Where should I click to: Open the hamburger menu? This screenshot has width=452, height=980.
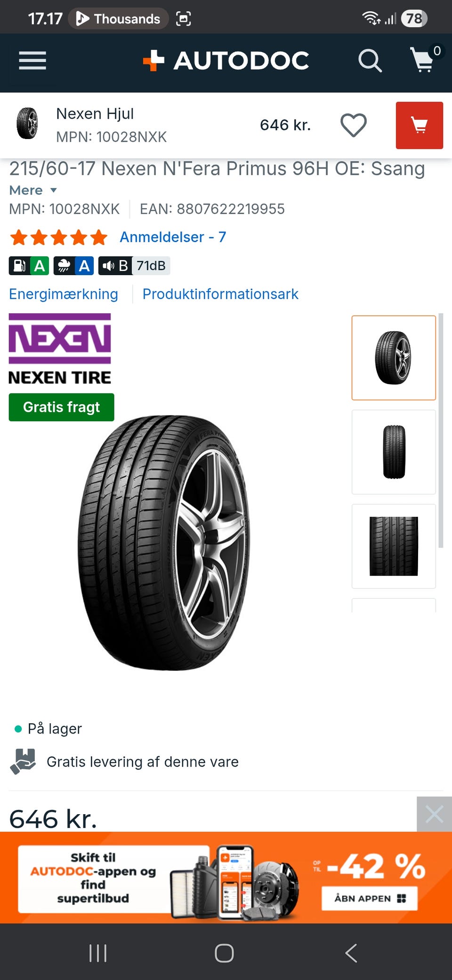pos(32,61)
